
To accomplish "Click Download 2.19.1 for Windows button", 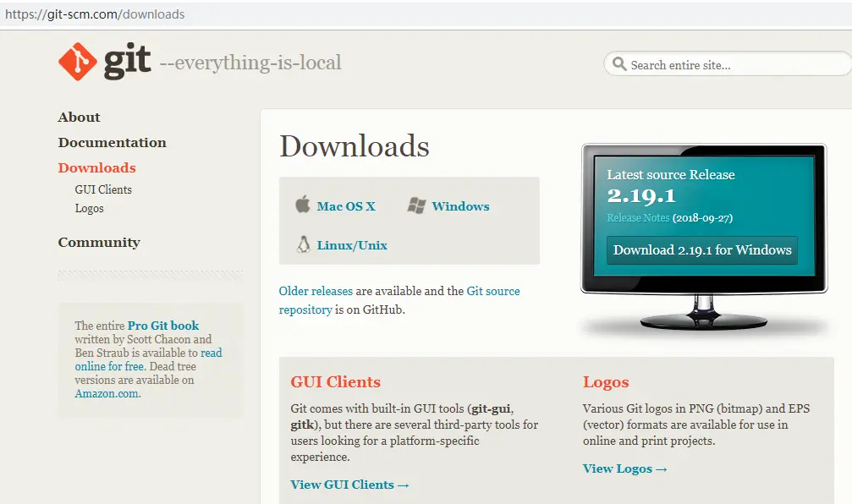I will (x=702, y=250).
